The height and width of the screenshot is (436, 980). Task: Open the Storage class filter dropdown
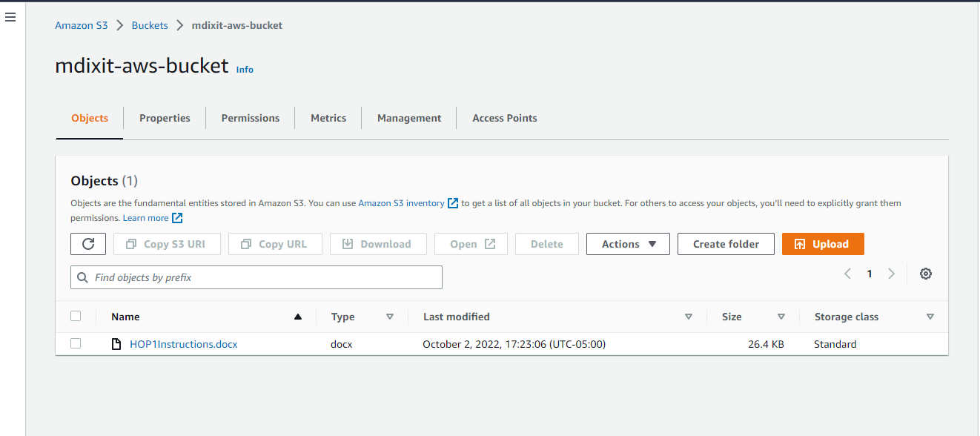tap(930, 316)
